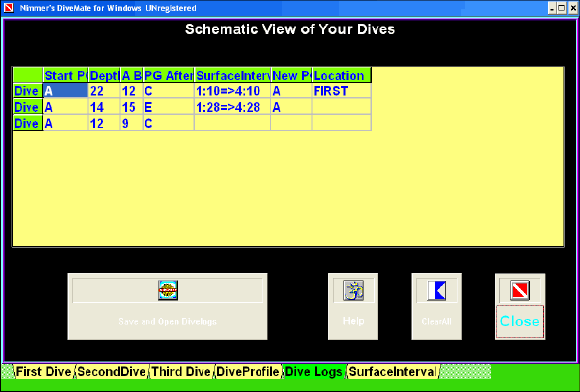Minimize the DiveMate window
This screenshot has width=580, height=392.
pos(551,8)
